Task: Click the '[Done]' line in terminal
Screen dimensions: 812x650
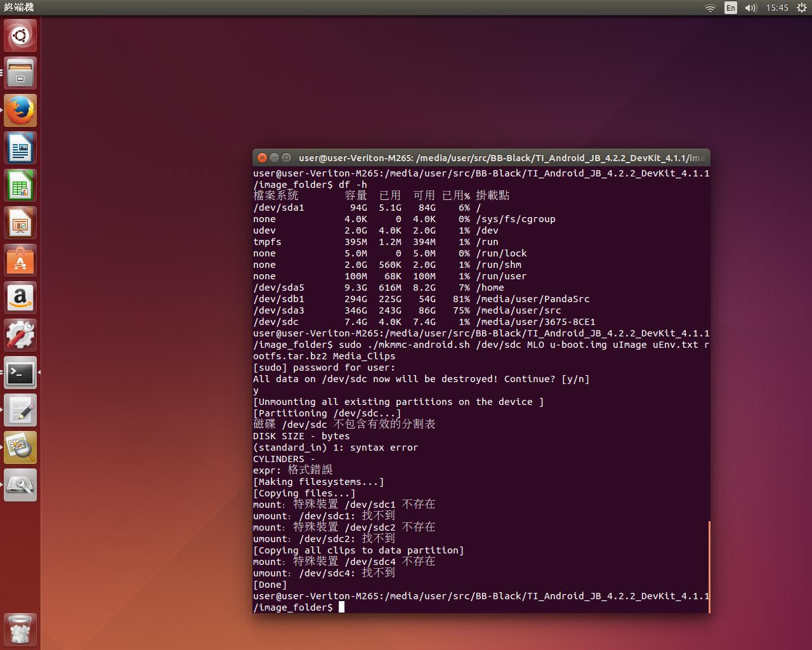Action: click(270, 585)
